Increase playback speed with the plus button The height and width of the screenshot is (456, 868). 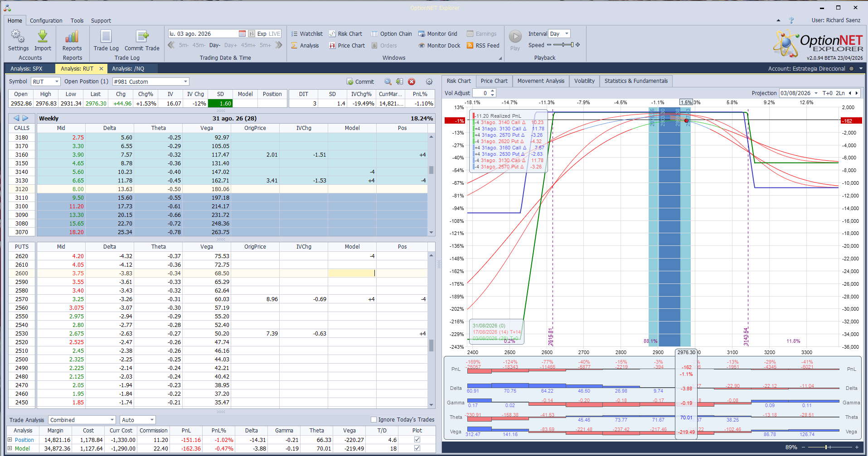tap(578, 45)
